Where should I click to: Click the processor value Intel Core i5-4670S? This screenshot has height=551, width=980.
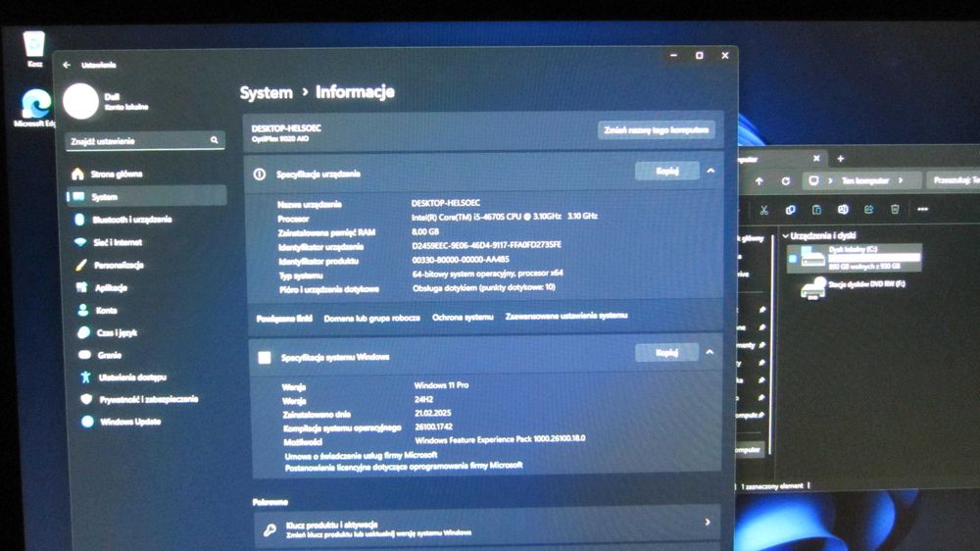(505, 217)
